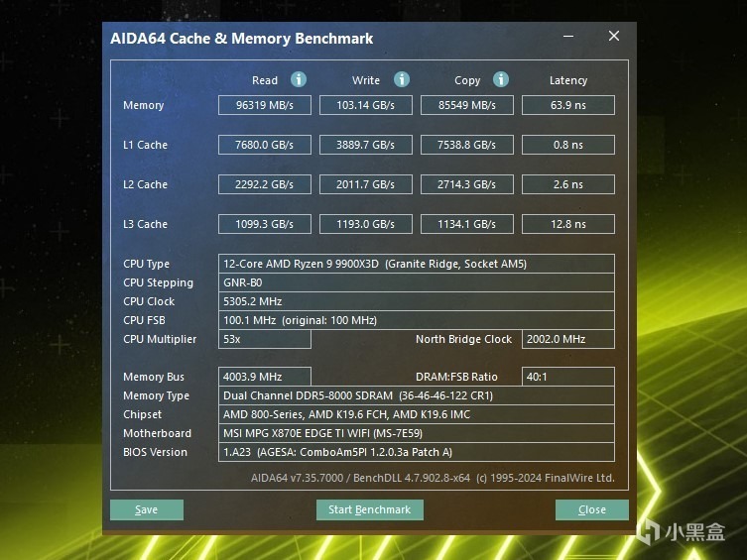Click the L2 Cache row label
The height and width of the screenshot is (560, 747).
pyautogui.click(x=145, y=184)
